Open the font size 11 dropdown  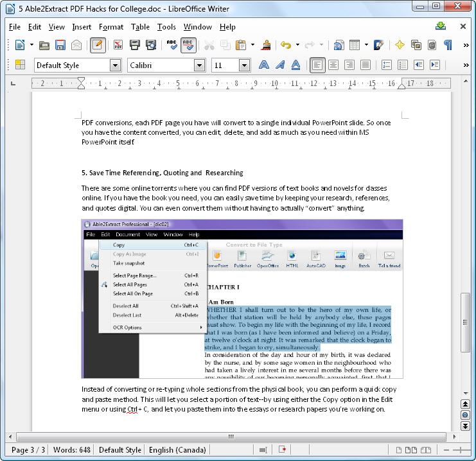click(x=244, y=65)
